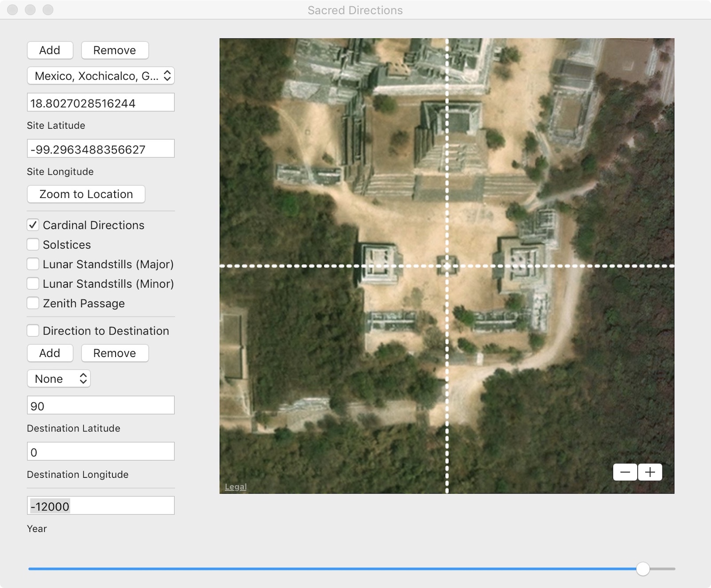Zoom in the map with plus button
711x588 pixels.
[x=650, y=473]
